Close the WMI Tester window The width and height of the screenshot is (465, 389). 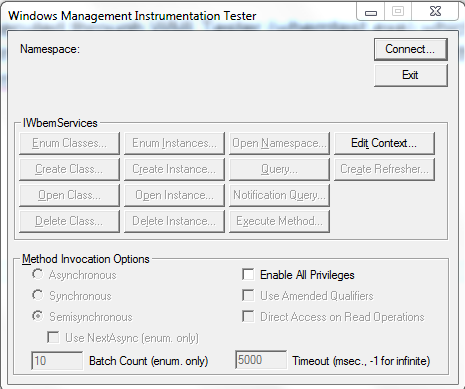point(435,12)
